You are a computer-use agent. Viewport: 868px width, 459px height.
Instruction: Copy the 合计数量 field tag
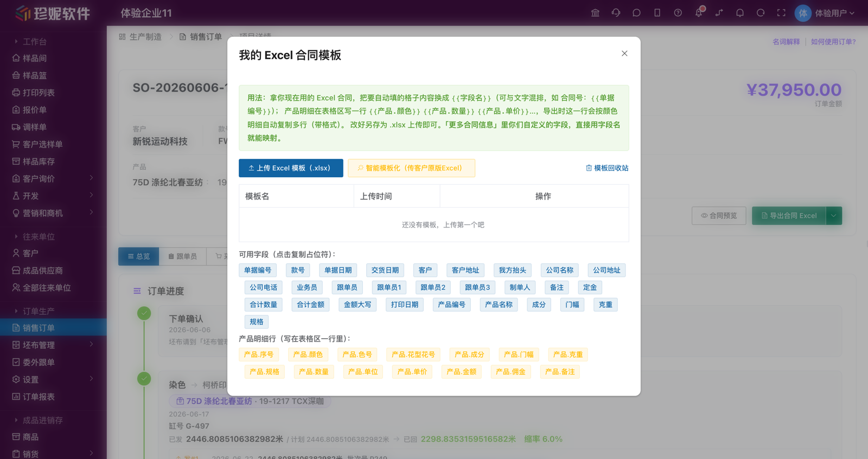coord(264,305)
